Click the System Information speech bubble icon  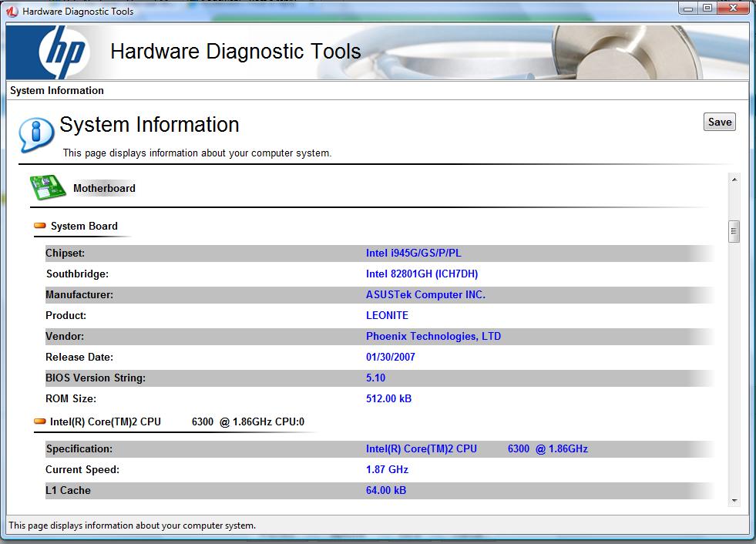35,135
